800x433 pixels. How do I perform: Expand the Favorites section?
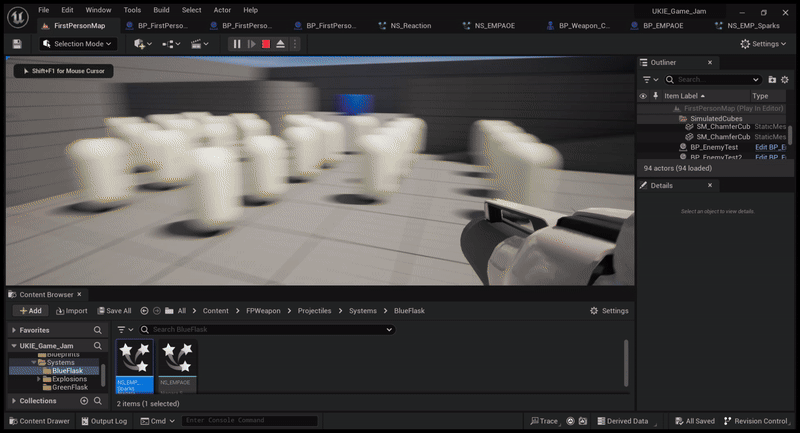pos(14,329)
